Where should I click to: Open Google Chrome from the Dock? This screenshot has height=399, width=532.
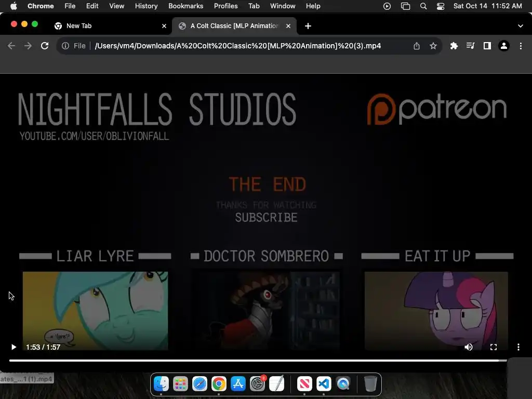[x=219, y=384]
